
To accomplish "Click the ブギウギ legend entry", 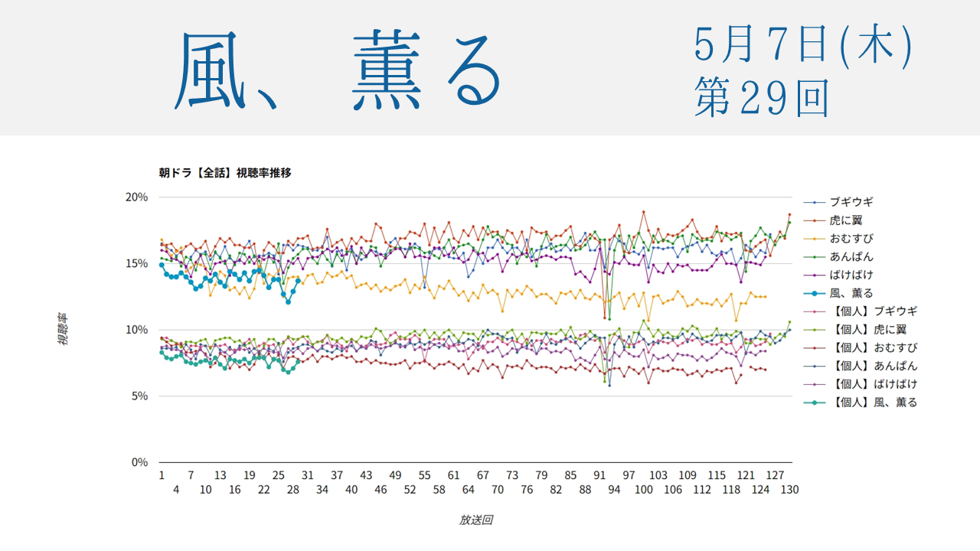I will tap(838, 202).
